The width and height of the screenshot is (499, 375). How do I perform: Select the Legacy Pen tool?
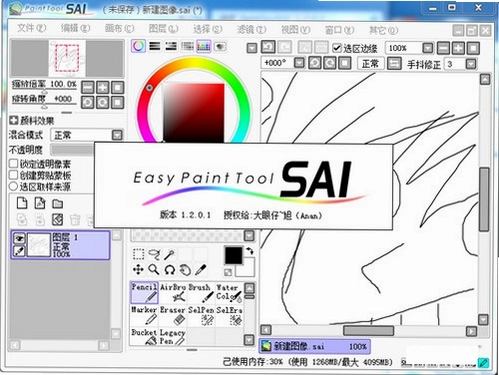(x=173, y=336)
